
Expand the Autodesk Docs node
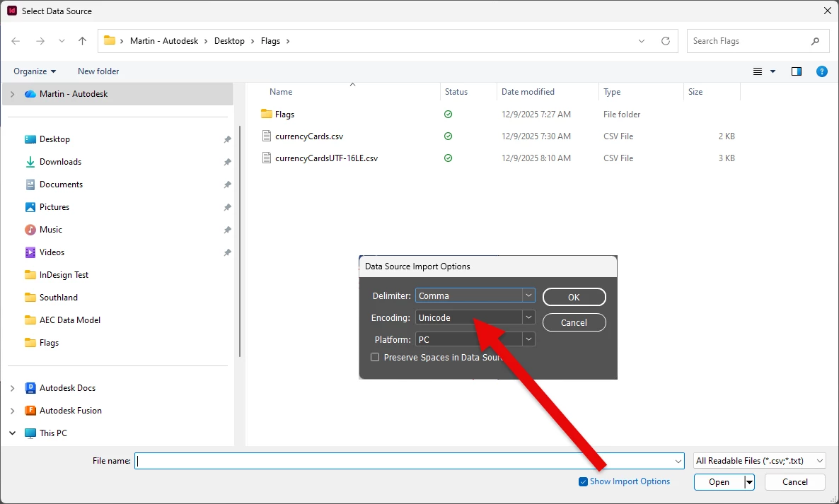[x=12, y=388]
